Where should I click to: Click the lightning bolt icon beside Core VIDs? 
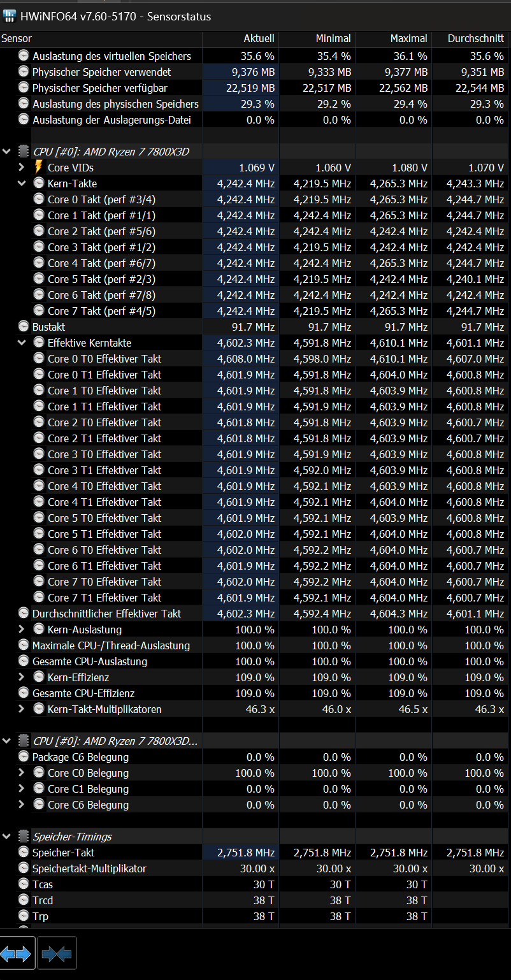(x=39, y=168)
